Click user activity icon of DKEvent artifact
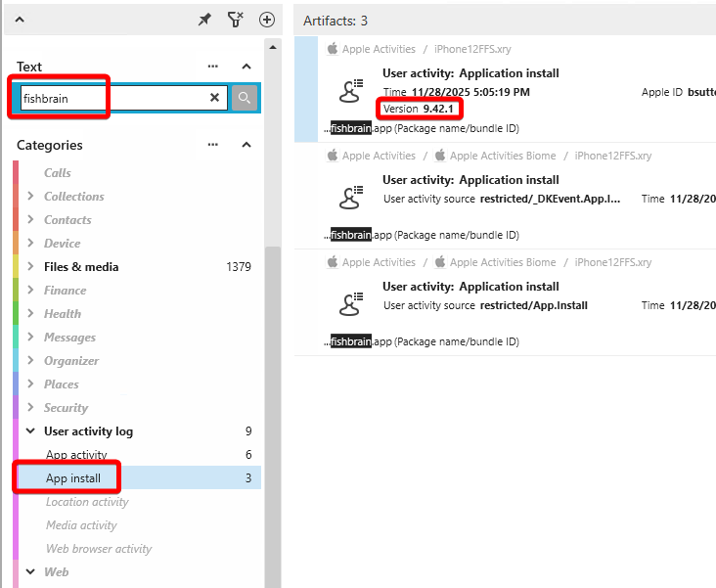This screenshot has height=588, width=716. tap(351, 197)
